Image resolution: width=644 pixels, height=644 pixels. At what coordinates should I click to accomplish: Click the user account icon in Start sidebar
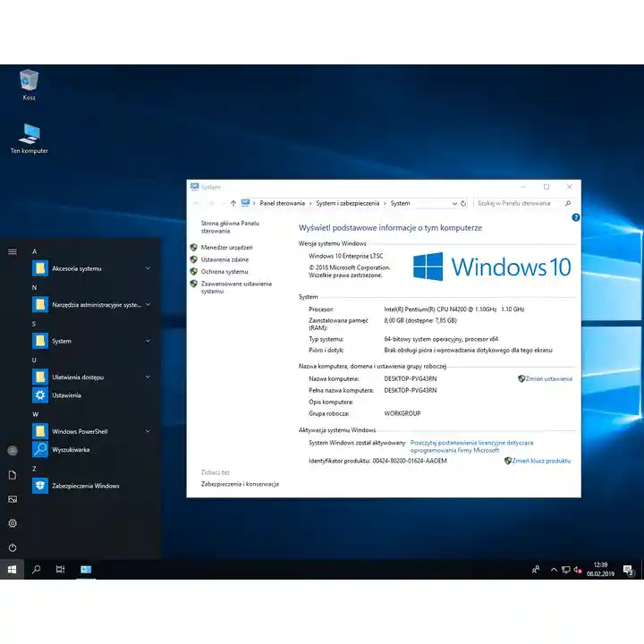pyautogui.click(x=13, y=451)
